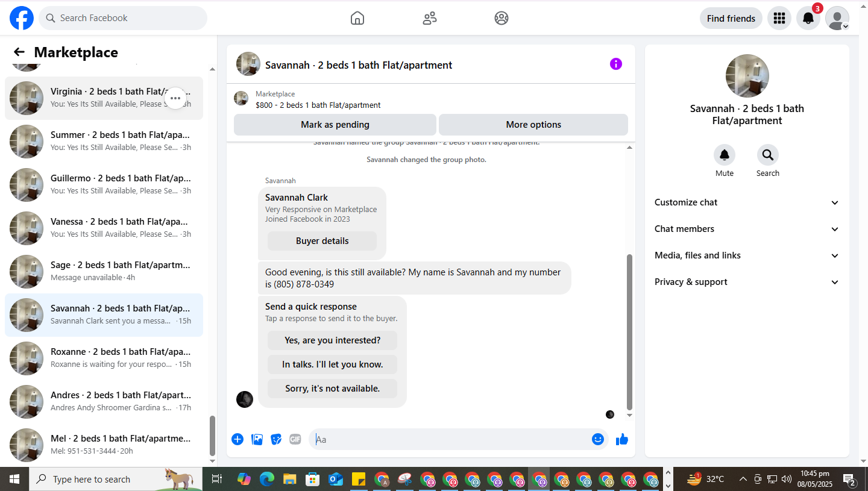
Task: Open the $800 2 beds 1 bath listing link
Action: tap(318, 105)
